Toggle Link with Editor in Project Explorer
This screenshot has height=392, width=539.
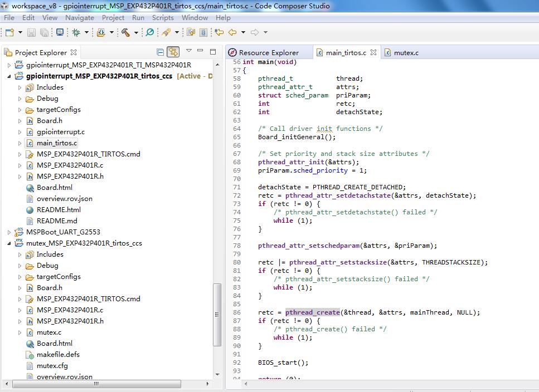pos(173,52)
